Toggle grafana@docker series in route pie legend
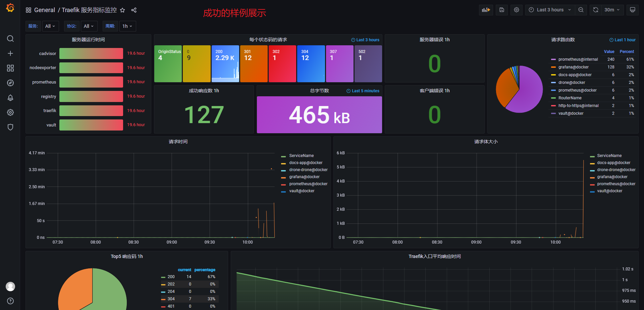Screen dimensions: 644x310 pyautogui.click(x=573, y=67)
